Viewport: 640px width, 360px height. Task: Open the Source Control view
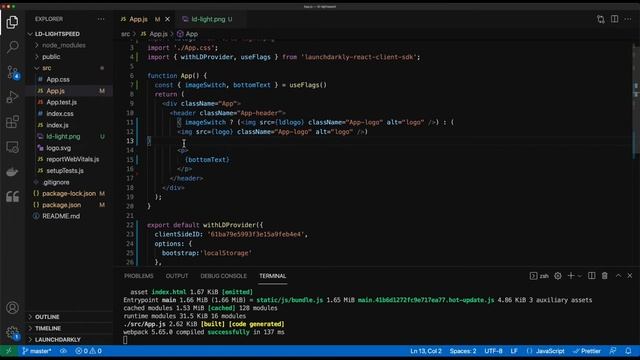(x=12, y=72)
